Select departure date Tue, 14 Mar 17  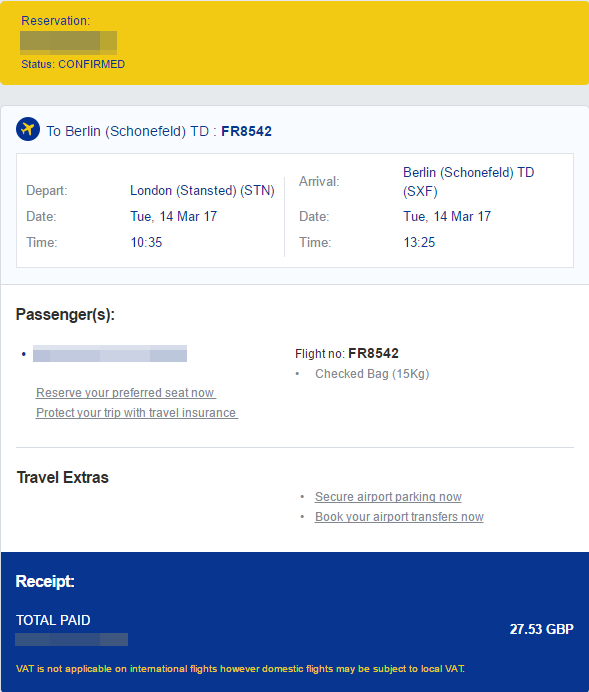pyautogui.click(x=173, y=216)
